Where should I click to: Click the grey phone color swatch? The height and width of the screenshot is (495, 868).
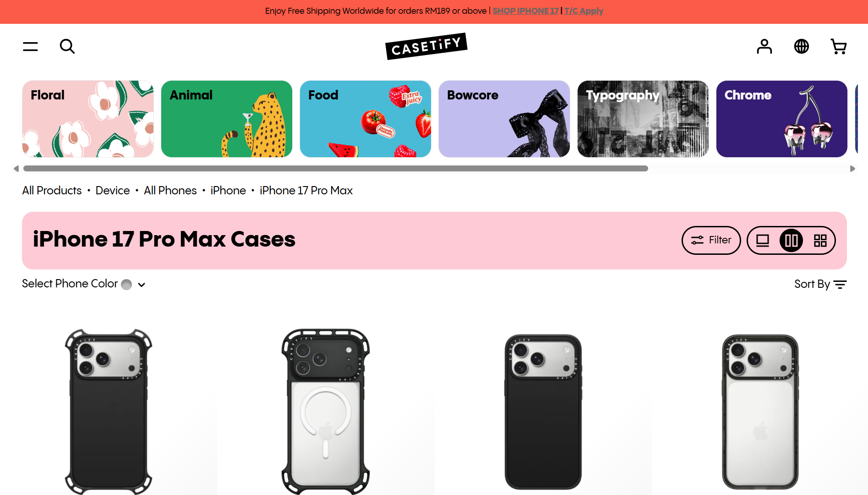126,285
